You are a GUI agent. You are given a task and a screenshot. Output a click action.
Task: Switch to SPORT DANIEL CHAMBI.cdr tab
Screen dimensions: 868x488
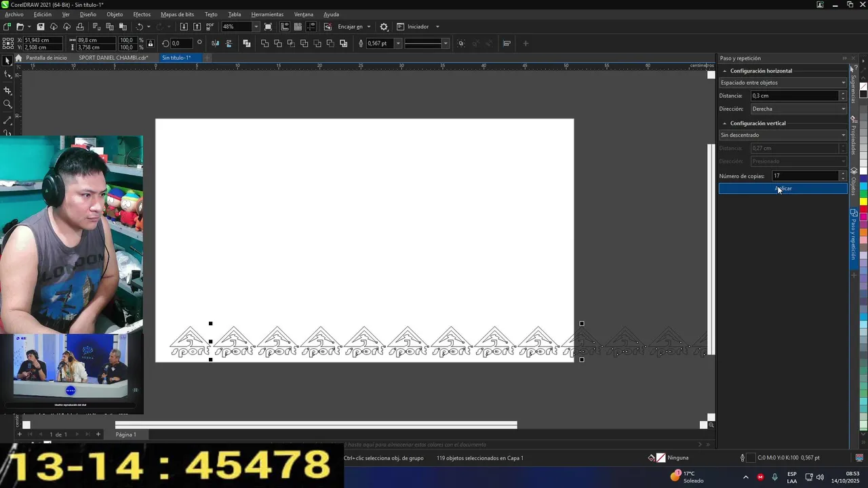click(113, 58)
